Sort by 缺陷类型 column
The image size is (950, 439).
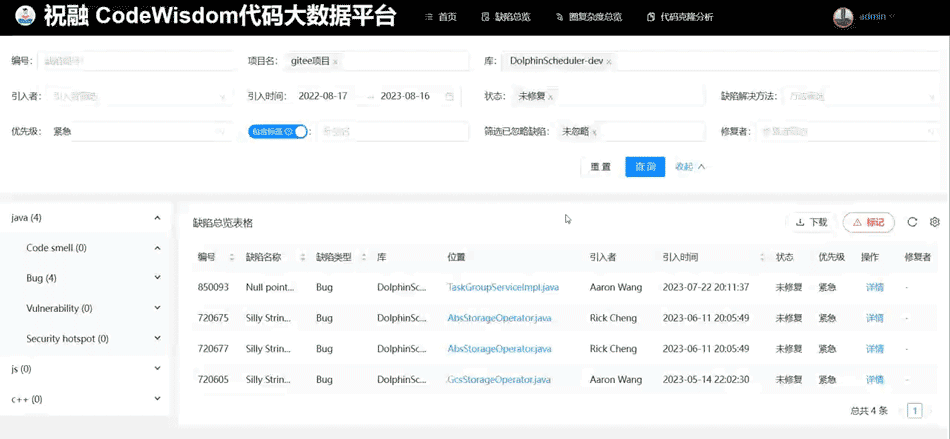coord(364,257)
